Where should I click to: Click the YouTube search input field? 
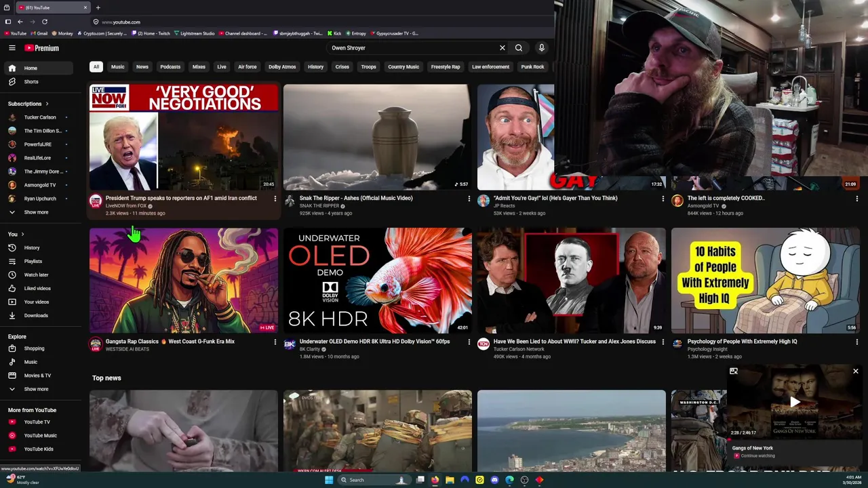412,48
